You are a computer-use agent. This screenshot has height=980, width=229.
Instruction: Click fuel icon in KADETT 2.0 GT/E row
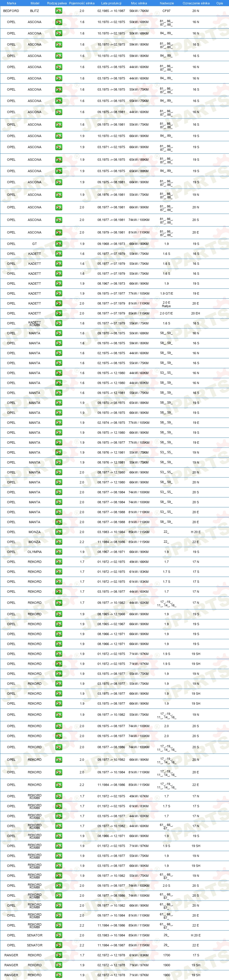click(58, 313)
